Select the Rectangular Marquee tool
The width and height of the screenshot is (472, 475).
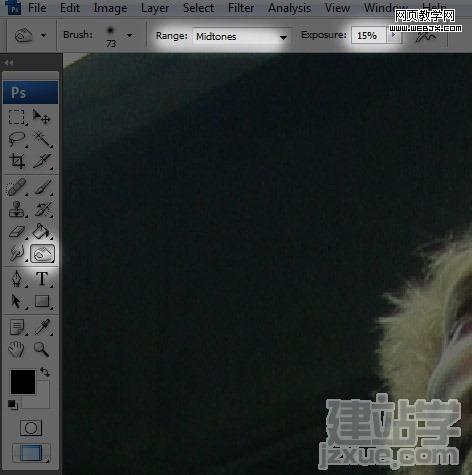point(17,117)
